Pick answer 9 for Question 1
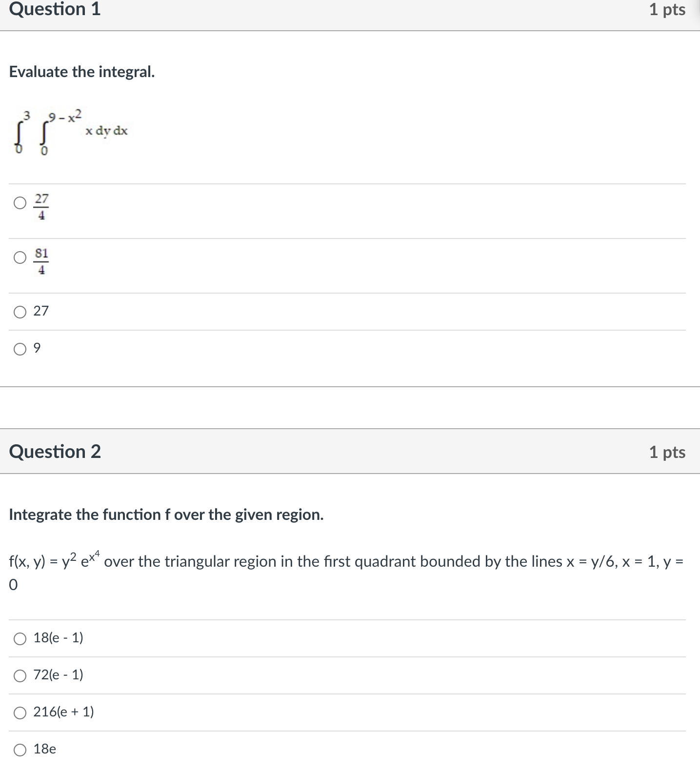 pyautogui.click(x=20, y=348)
